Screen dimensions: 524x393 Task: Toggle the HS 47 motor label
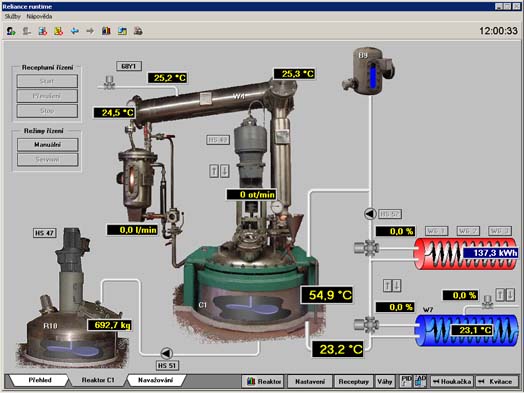pos(45,233)
